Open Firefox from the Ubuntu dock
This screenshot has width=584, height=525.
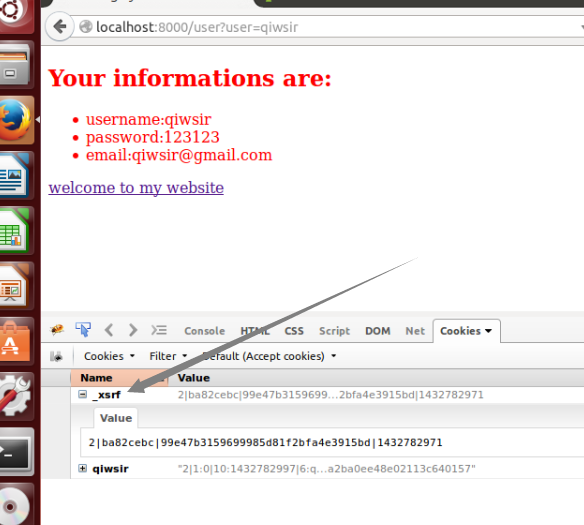pos(15,120)
